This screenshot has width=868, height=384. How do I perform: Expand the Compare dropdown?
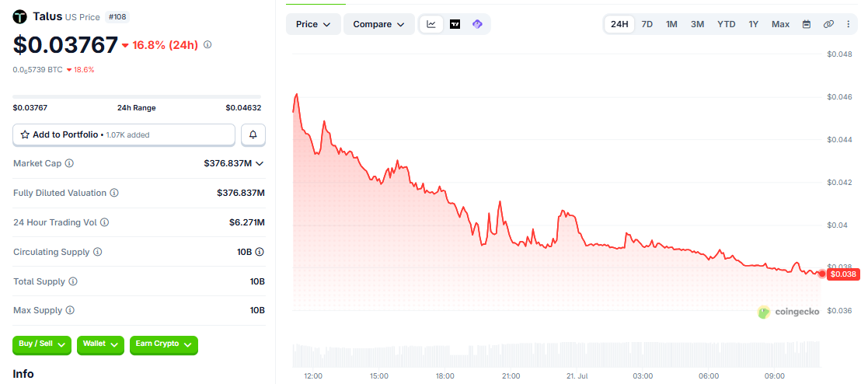(379, 24)
